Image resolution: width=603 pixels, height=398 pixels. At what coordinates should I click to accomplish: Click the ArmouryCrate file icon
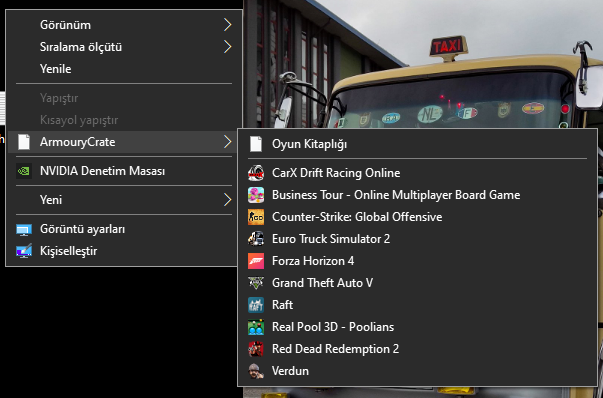point(24,142)
